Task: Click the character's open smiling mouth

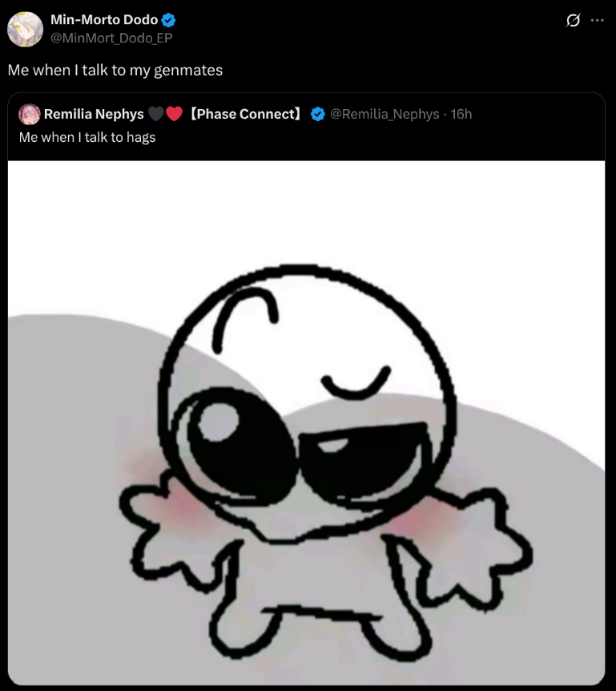Action: (362, 459)
